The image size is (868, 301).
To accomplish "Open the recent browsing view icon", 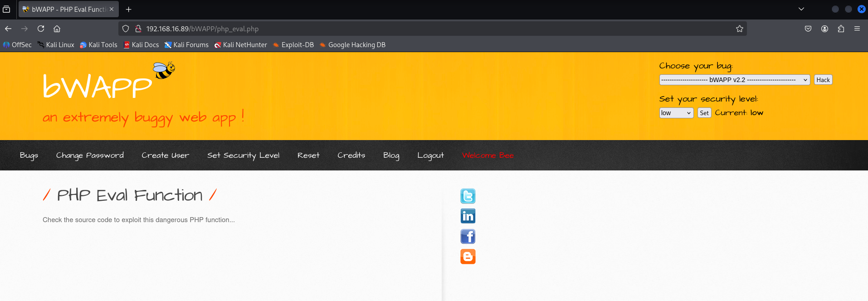I will (x=6, y=9).
